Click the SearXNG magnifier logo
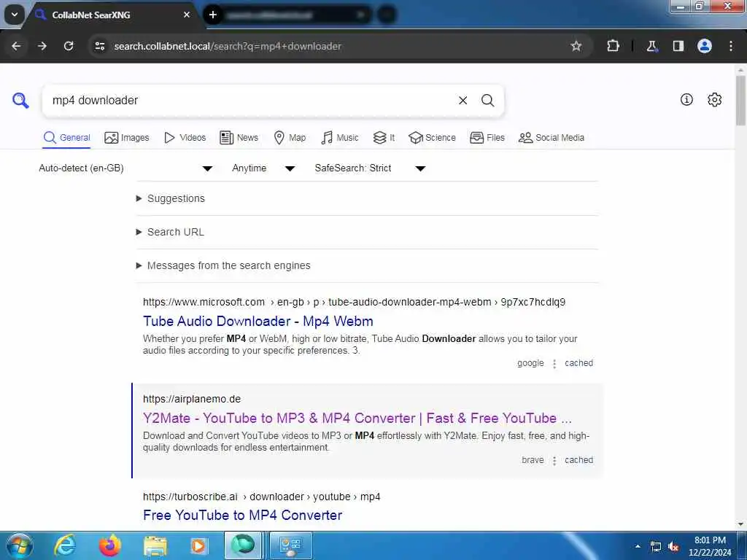747x560 pixels. pyautogui.click(x=20, y=101)
